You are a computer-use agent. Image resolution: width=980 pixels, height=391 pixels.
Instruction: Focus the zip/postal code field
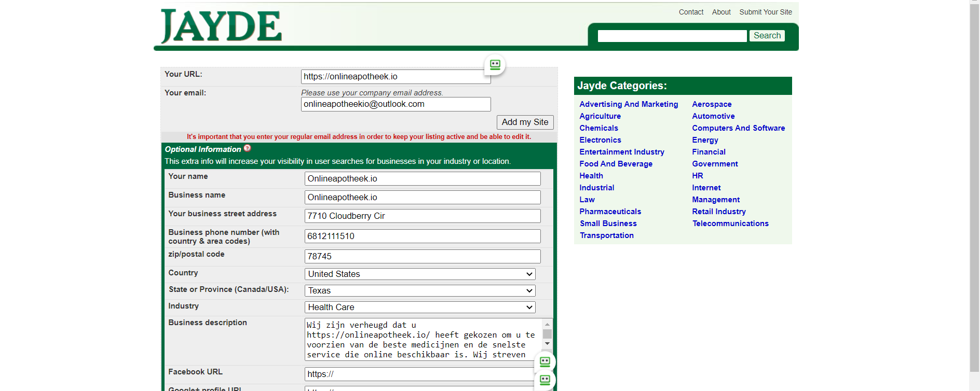click(x=423, y=257)
